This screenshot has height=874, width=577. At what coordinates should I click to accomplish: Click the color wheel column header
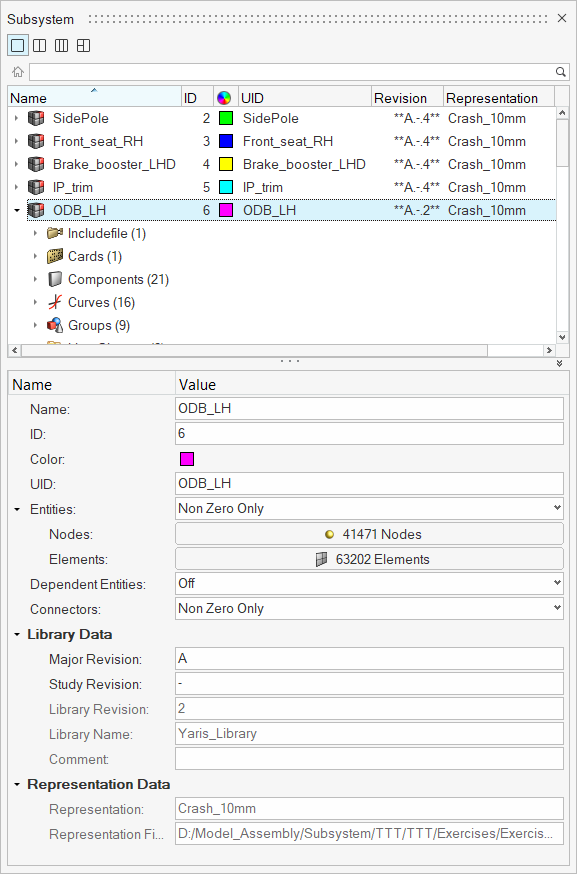click(x=224, y=98)
